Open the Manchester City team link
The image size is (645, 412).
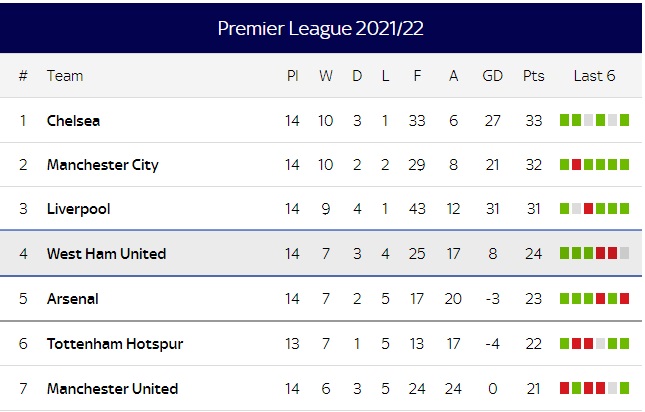102,165
